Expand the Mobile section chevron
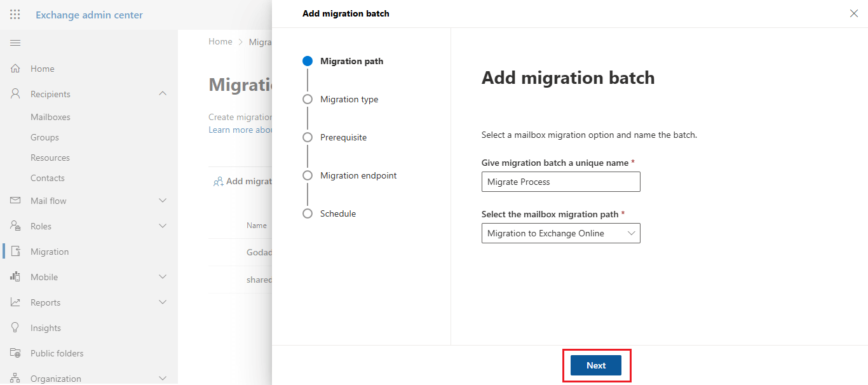 (163, 277)
